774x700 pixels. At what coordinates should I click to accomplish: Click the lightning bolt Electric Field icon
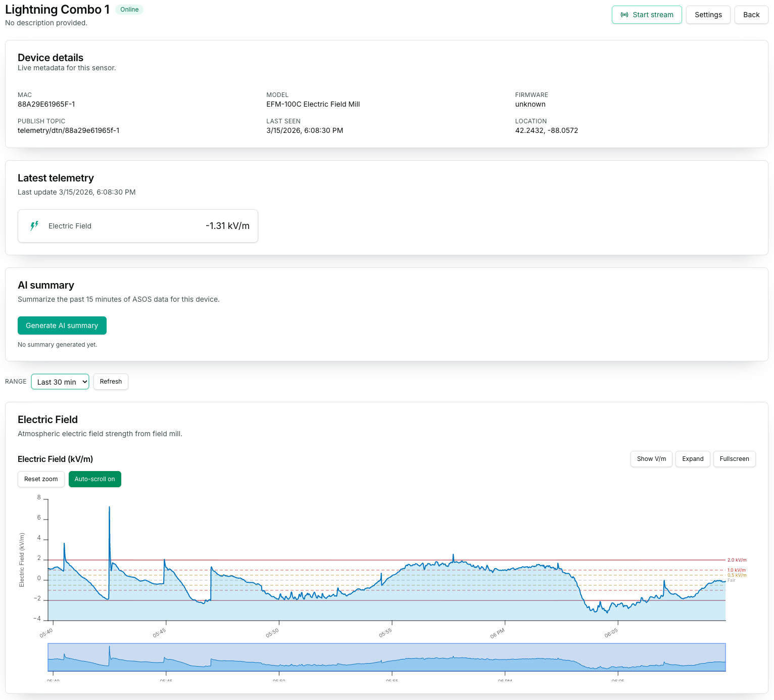pyautogui.click(x=34, y=226)
